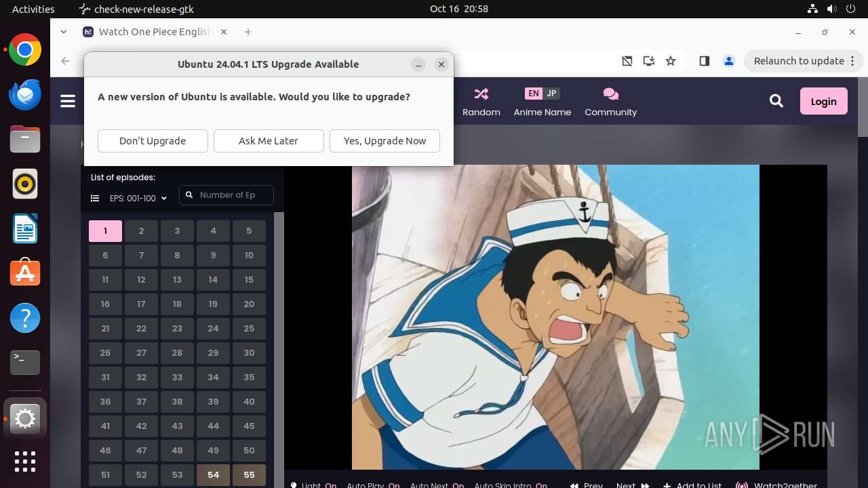Screen dimensions: 868x488
Task: Toggle Auto Play setting under player
Action: (373, 485)
